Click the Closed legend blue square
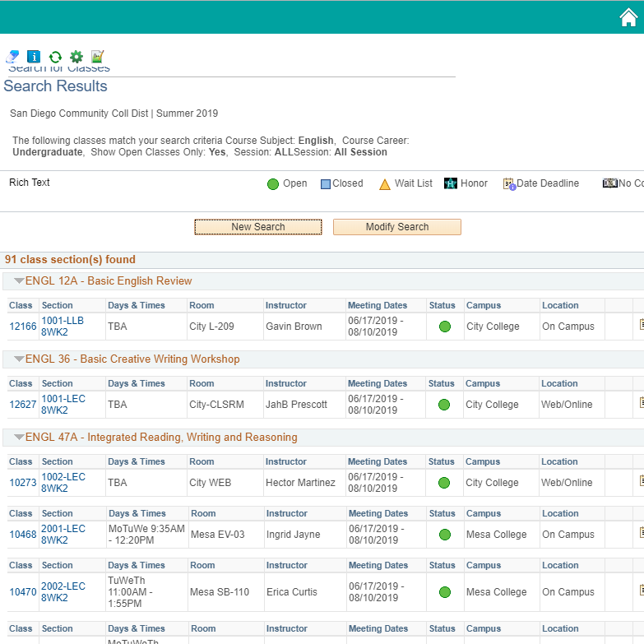The image size is (644, 644). click(325, 184)
